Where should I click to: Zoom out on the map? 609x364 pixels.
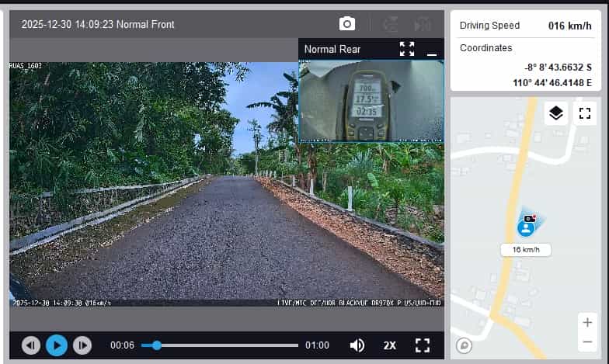pos(587,341)
